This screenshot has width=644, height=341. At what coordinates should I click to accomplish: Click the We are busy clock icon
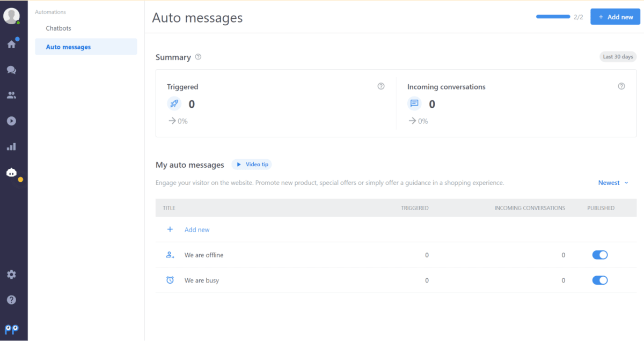coord(170,280)
